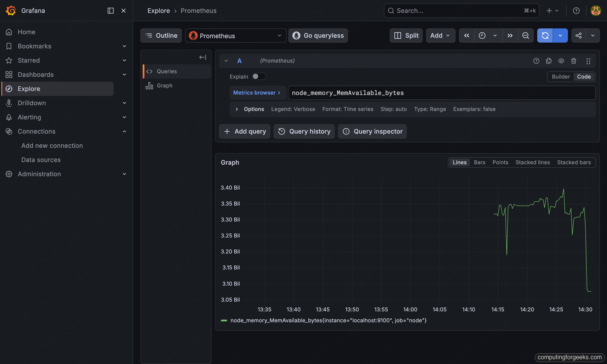The image size is (607, 364).
Task: Collapse query row A chevron
Action: click(226, 61)
